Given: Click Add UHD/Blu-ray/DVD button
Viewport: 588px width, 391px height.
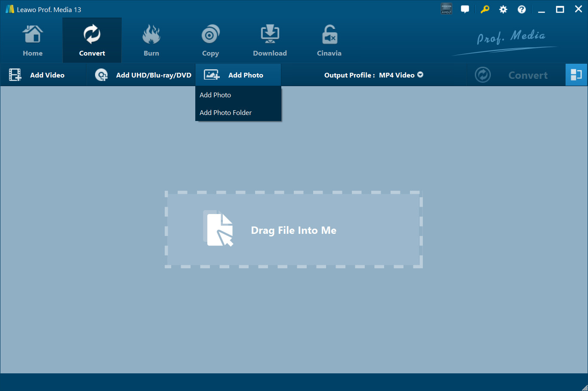Looking at the screenshot, I should coord(143,75).
